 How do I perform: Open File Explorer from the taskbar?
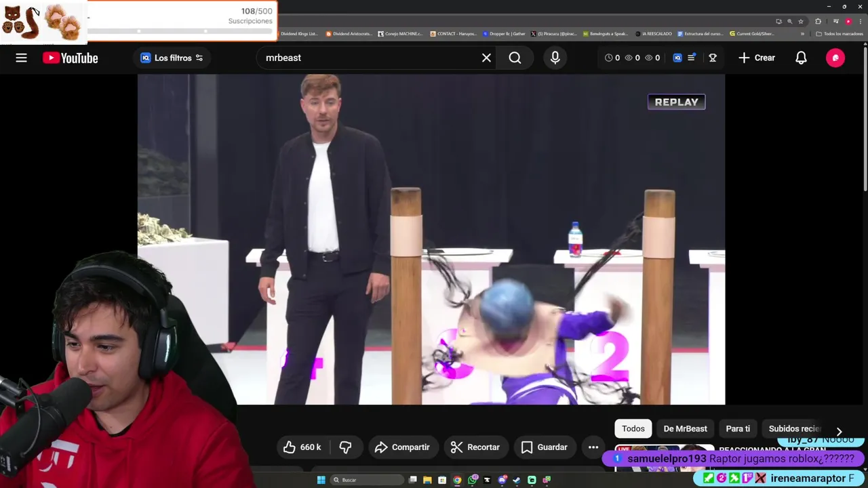point(427,480)
